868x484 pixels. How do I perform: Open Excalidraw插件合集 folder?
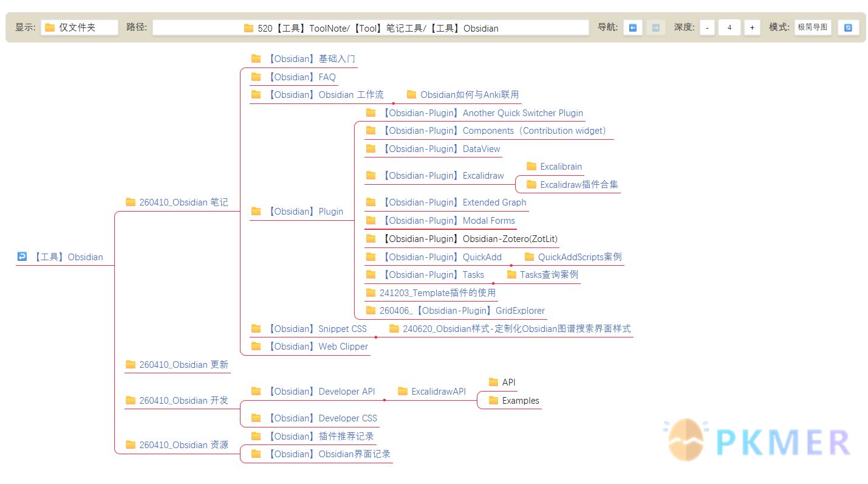pyautogui.click(x=579, y=185)
